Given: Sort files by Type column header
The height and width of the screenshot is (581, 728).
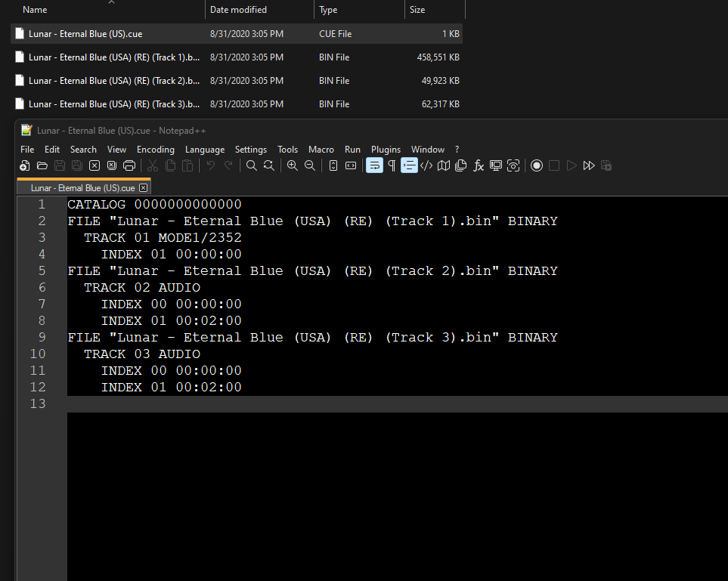Looking at the screenshot, I should pyautogui.click(x=328, y=10).
